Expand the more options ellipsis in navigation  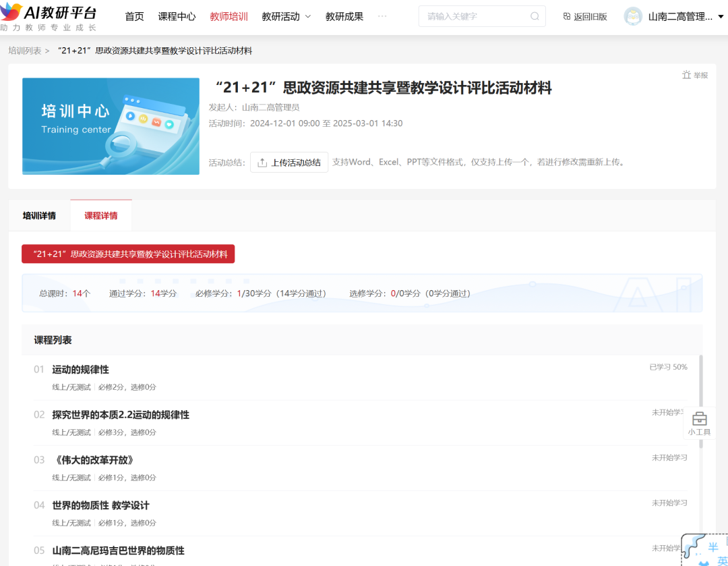pos(384,16)
